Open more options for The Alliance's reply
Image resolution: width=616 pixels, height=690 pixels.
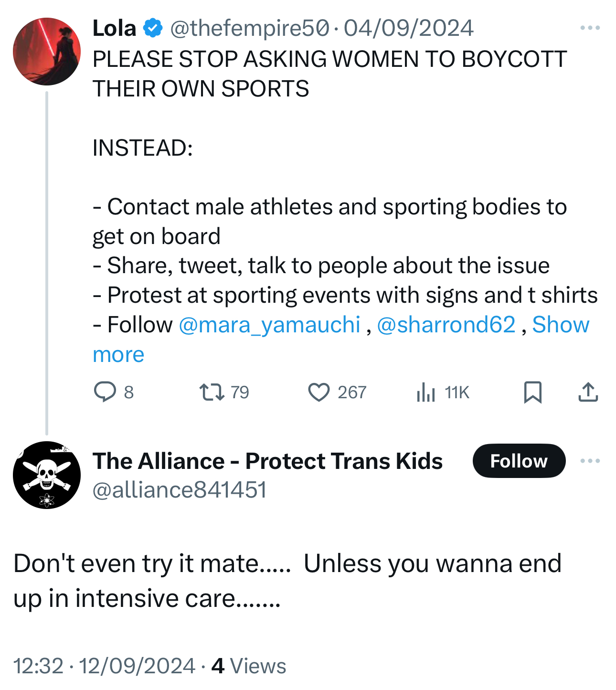coord(590,461)
